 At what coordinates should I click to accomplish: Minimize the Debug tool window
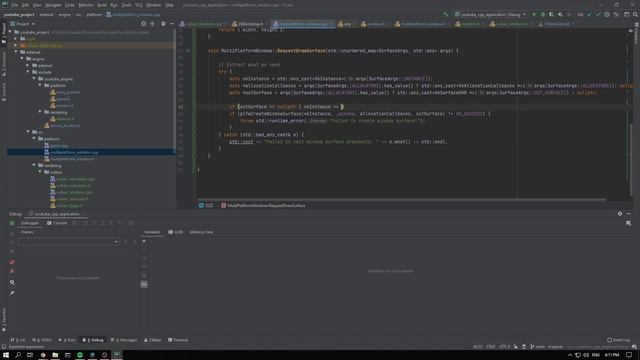click(629, 213)
